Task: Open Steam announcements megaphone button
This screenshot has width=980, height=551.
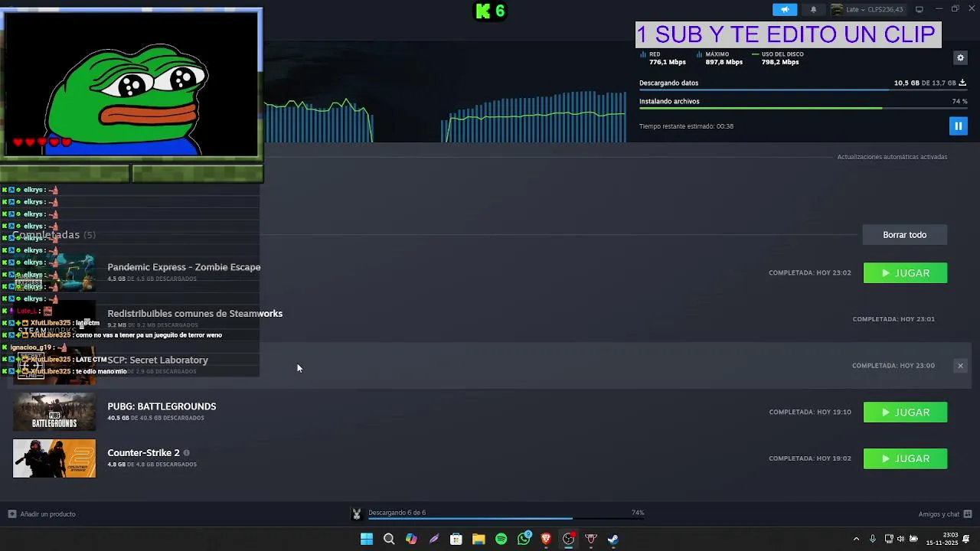Action: tap(785, 9)
